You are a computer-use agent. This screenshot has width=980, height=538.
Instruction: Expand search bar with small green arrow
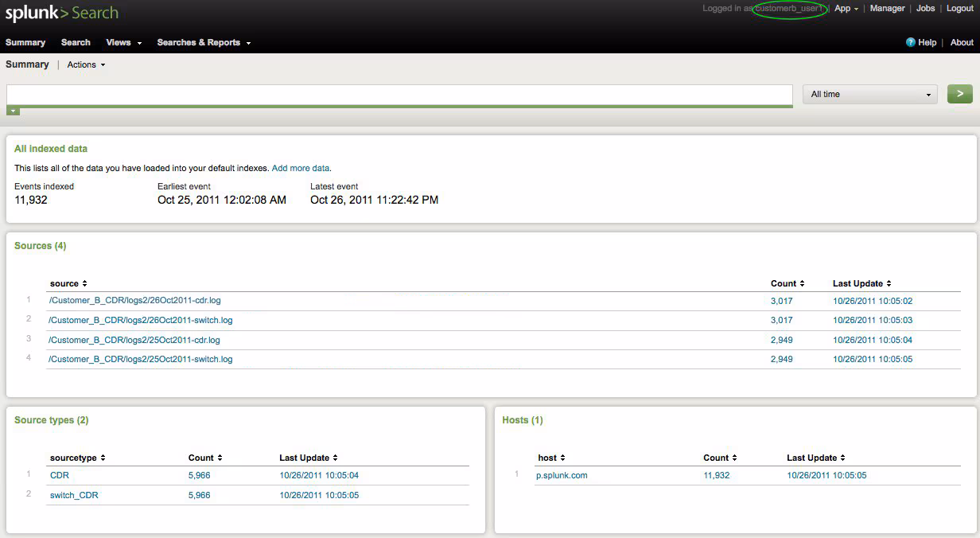coord(13,111)
